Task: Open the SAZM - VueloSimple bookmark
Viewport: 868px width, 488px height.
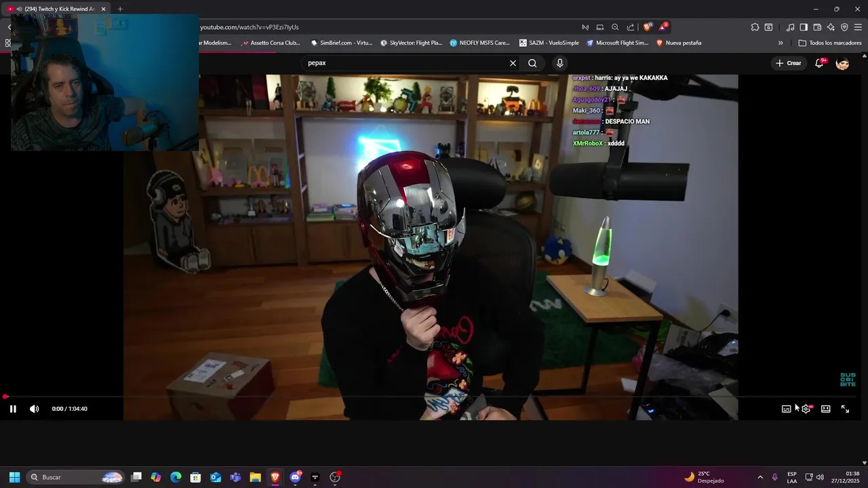Action: click(549, 43)
